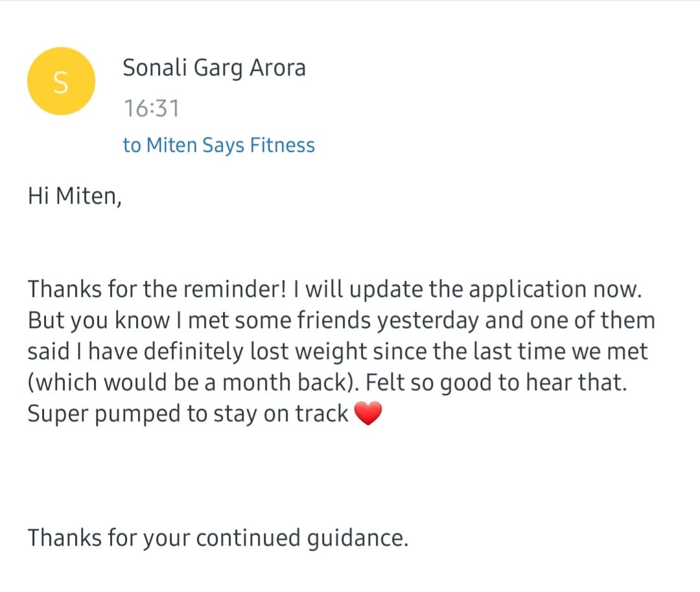
Task: Click 'Thanks for your continued guidance.' closing line
Action: click(x=218, y=539)
